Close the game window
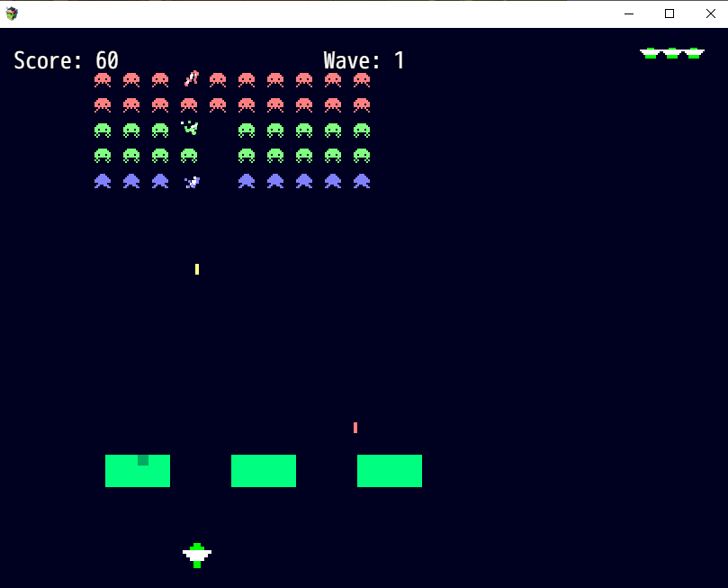Image resolution: width=728 pixels, height=588 pixels. (710, 14)
